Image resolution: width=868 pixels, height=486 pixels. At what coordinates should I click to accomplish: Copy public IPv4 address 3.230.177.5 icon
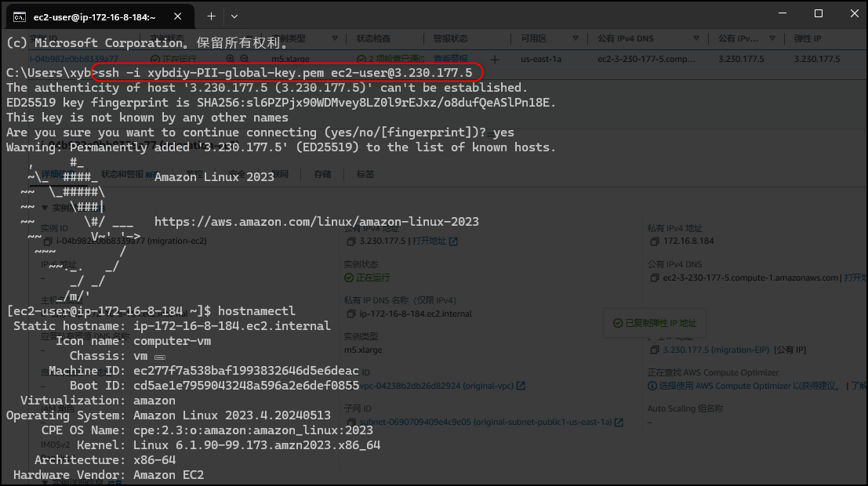tap(351, 241)
